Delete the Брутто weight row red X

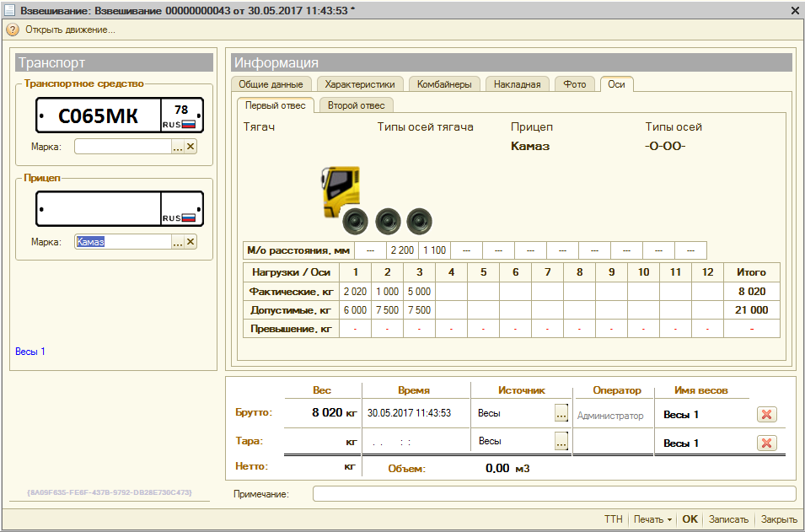click(x=766, y=414)
